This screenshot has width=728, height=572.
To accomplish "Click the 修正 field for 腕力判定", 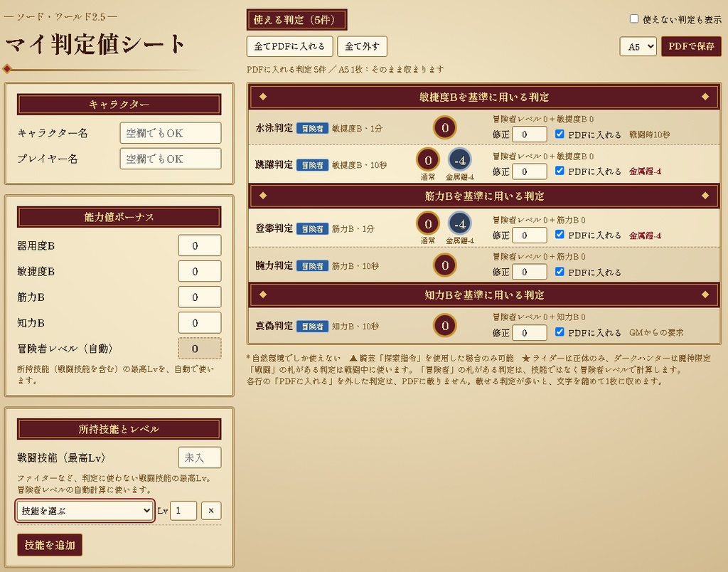I will (529, 272).
